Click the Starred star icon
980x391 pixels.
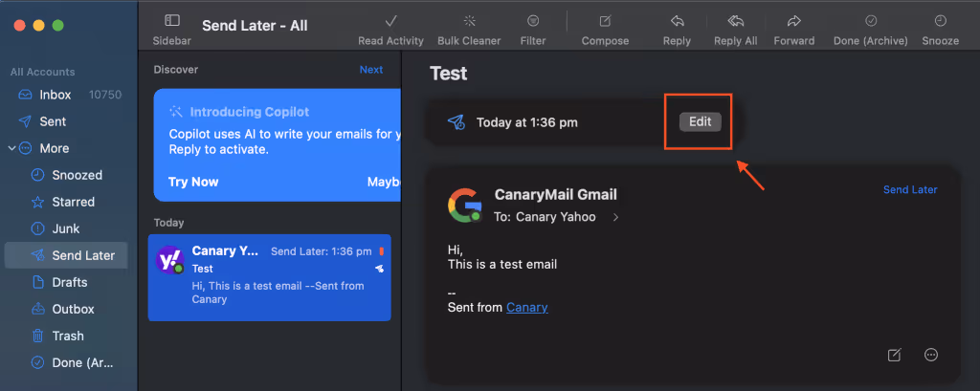point(38,203)
